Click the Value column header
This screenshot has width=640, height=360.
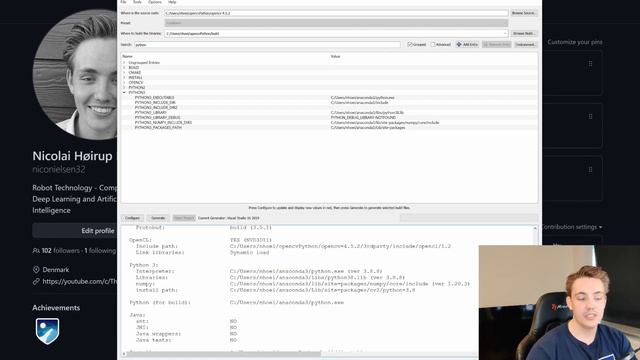(335, 56)
